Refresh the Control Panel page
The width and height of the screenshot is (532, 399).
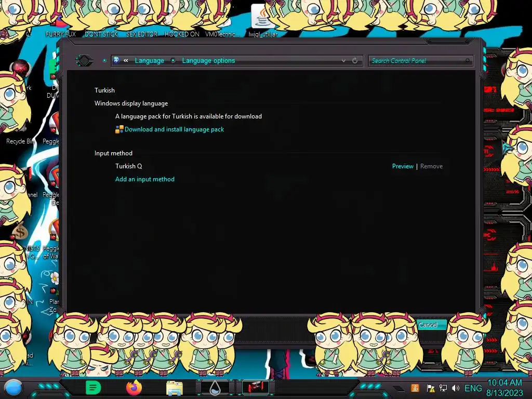click(355, 60)
